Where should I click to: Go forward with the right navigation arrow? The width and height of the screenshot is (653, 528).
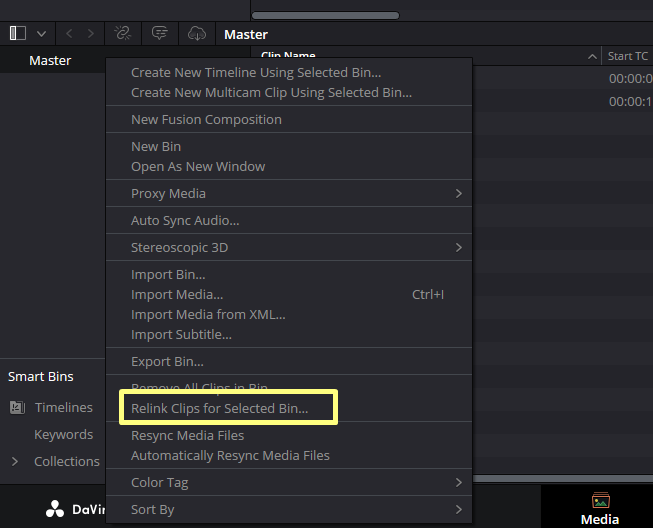(90, 34)
